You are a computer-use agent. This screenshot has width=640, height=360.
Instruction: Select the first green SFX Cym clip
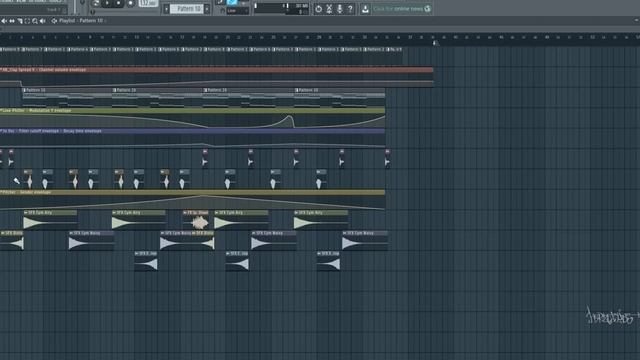coord(50,220)
